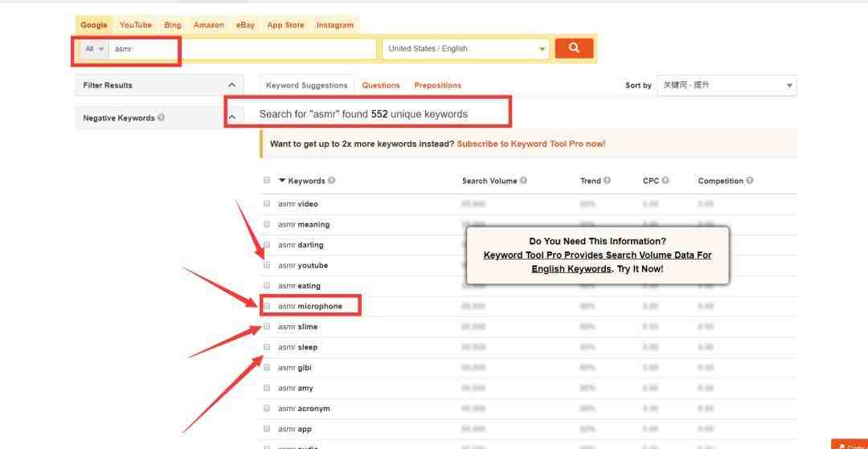Screen dimensions: 868x449
Task: Check the box for asmr darling
Action: point(267,244)
